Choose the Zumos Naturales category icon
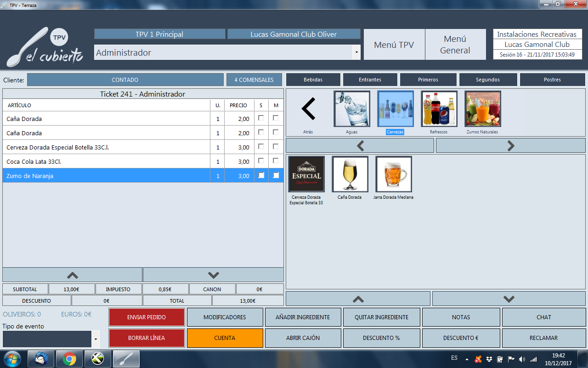The width and height of the screenshot is (588, 368). pyautogui.click(x=482, y=109)
